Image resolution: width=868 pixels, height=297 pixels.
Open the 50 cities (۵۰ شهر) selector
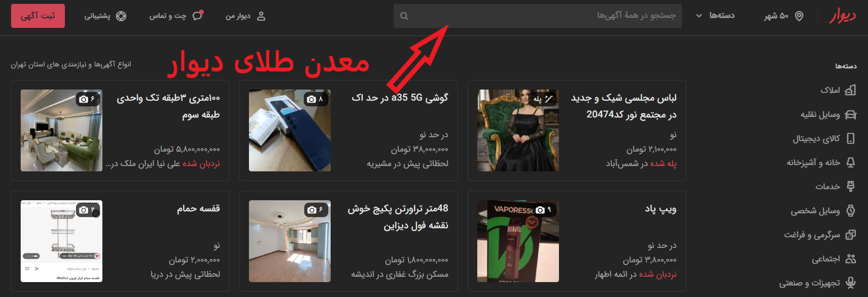(x=776, y=16)
